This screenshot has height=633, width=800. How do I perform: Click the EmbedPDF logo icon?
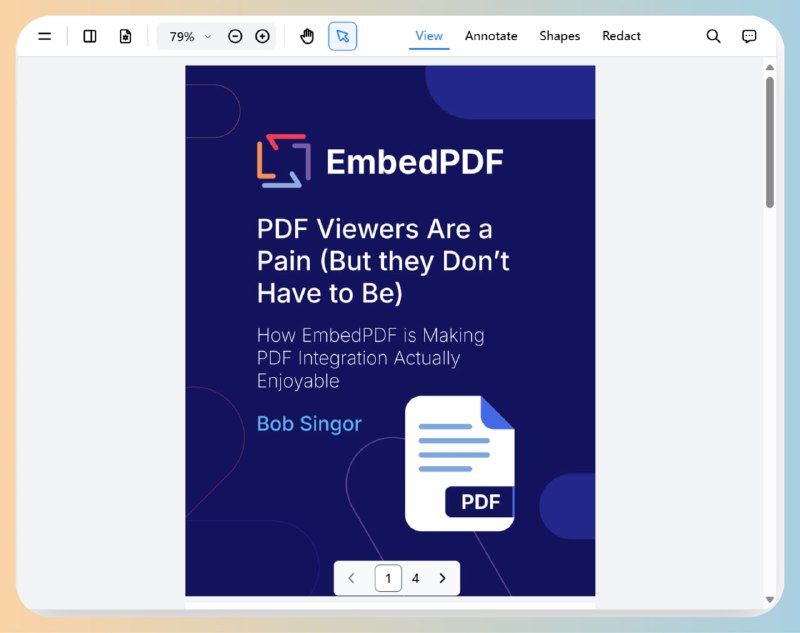pyautogui.click(x=284, y=161)
